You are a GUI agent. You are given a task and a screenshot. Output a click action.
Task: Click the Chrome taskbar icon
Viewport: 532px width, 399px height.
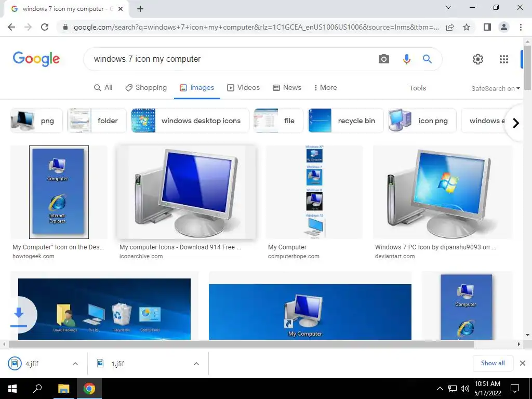pos(89,389)
